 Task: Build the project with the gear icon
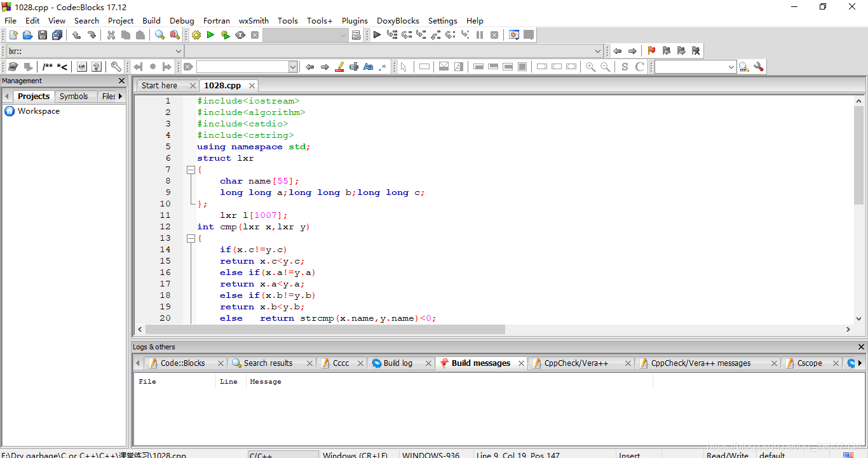(x=196, y=35)
